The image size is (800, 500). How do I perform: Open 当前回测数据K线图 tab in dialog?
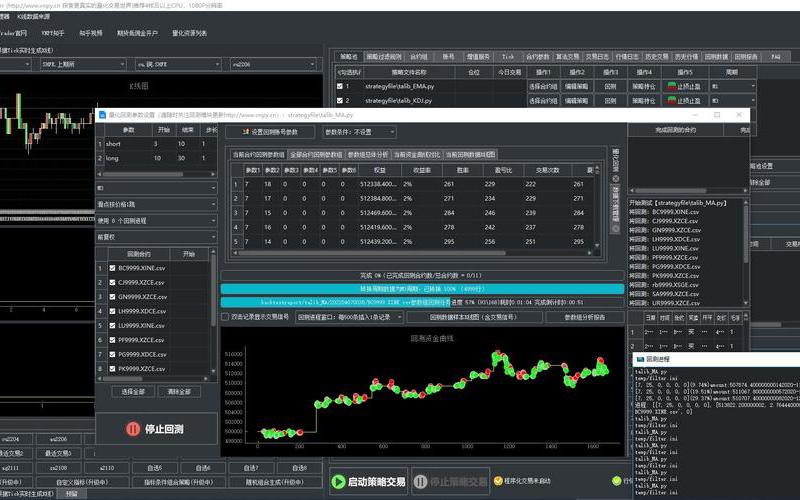coord(470,155)
